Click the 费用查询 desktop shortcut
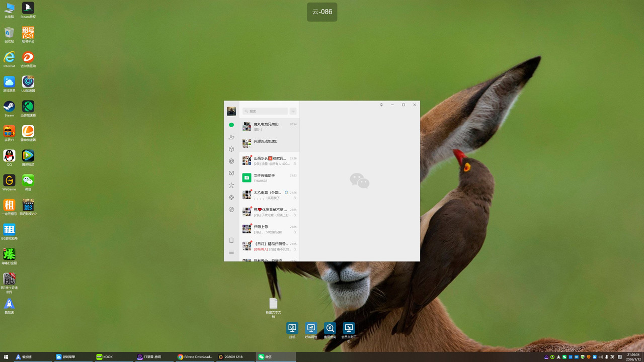Screen dimensions: 644x362 (x=330, y=330)
